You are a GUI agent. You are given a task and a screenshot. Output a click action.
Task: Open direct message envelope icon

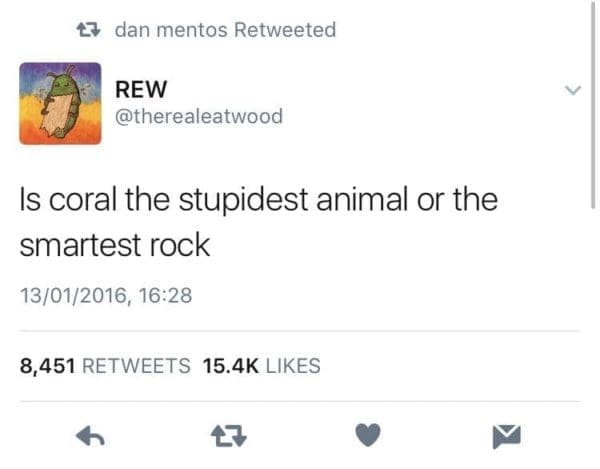pos(507,436)
